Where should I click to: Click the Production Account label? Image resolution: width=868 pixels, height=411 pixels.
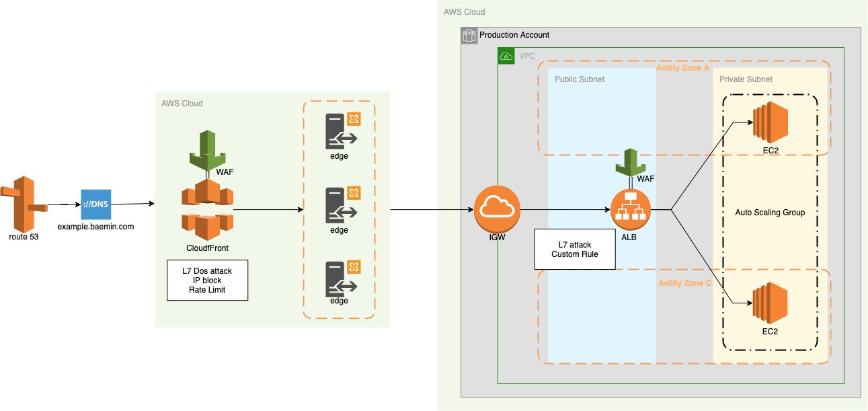tap(514, 35)
